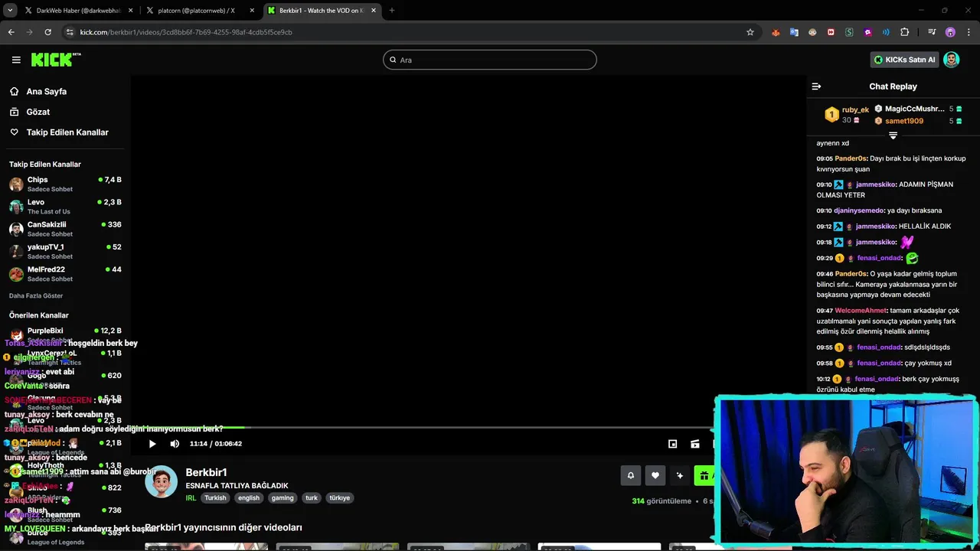Image resolution: width=980 pixels, height=551 pixels.
Task: Open the Extensions puzzle-piece menu
Action: [905, 32]
